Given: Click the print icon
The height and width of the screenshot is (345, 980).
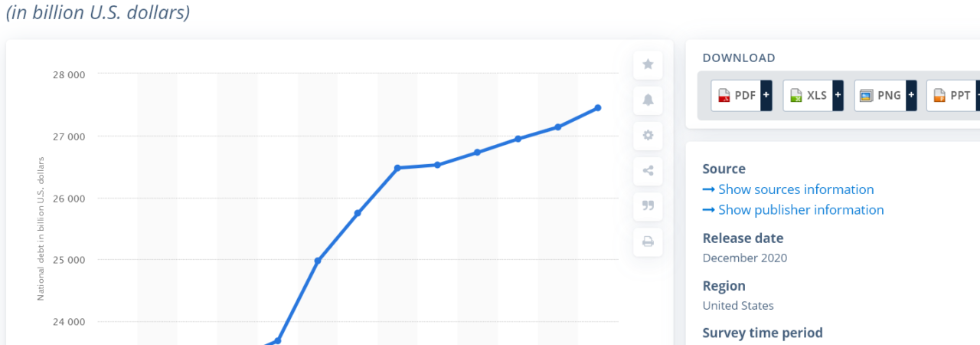Looking at the screenshot, I should pos(648,242).
